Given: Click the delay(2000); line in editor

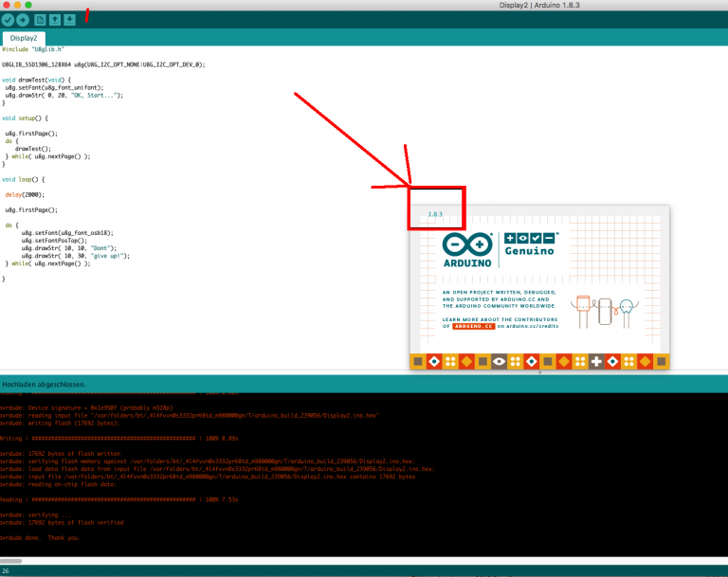Looking at the screenshot, I should coord(25,194).
